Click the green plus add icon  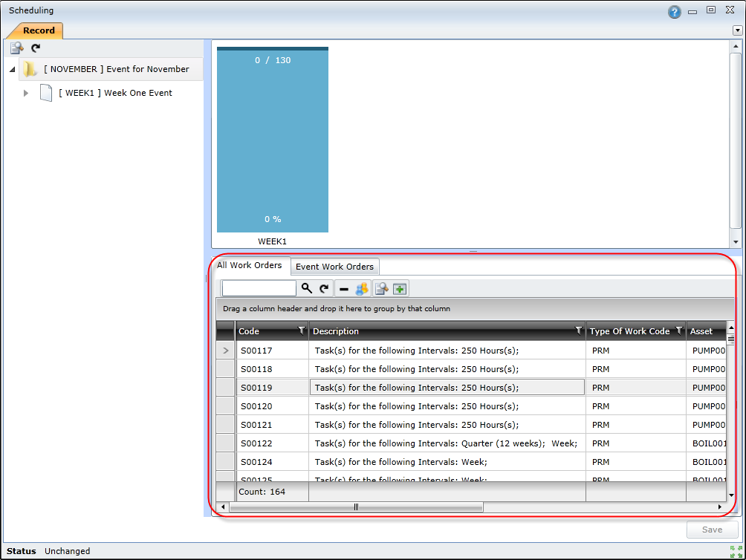[400, 289]
